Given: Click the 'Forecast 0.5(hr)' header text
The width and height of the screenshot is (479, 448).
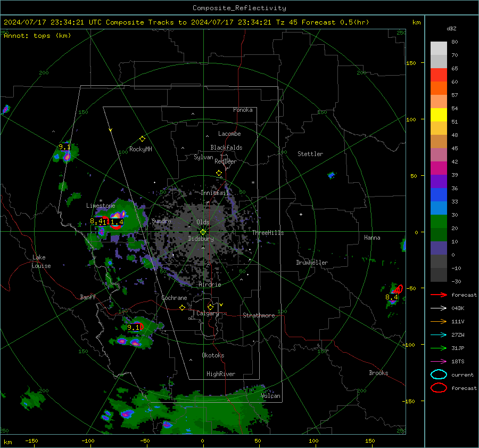Looking at the screenshot, I should point(335,22).
